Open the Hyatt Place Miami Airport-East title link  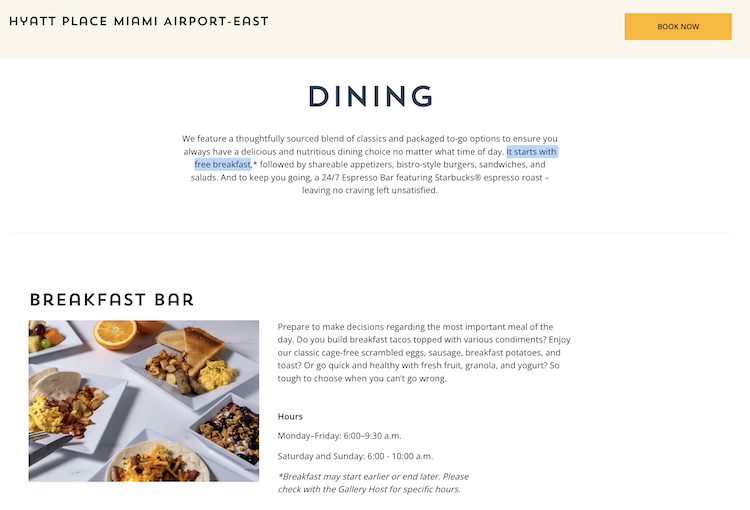[139, 21]
